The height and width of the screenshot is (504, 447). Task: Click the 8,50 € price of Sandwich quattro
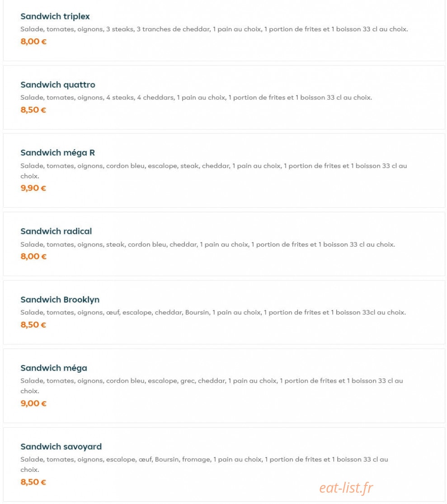(33, 110)
